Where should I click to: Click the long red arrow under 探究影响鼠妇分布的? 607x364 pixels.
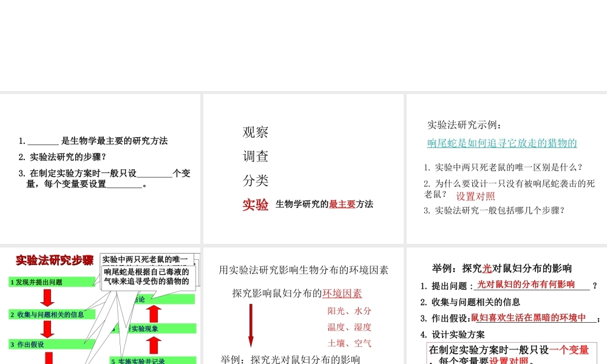click(251, 325)
